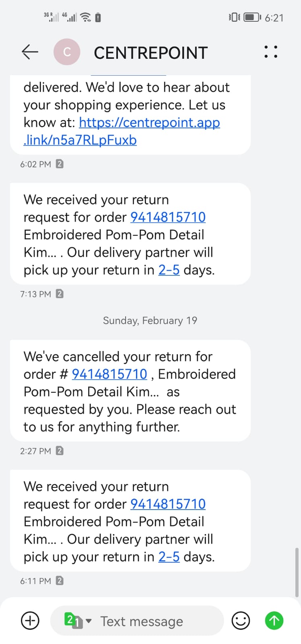Open the emoji picker smiley icon
Image resolution: width=301 pixels, height=644 pixels.
241,620
